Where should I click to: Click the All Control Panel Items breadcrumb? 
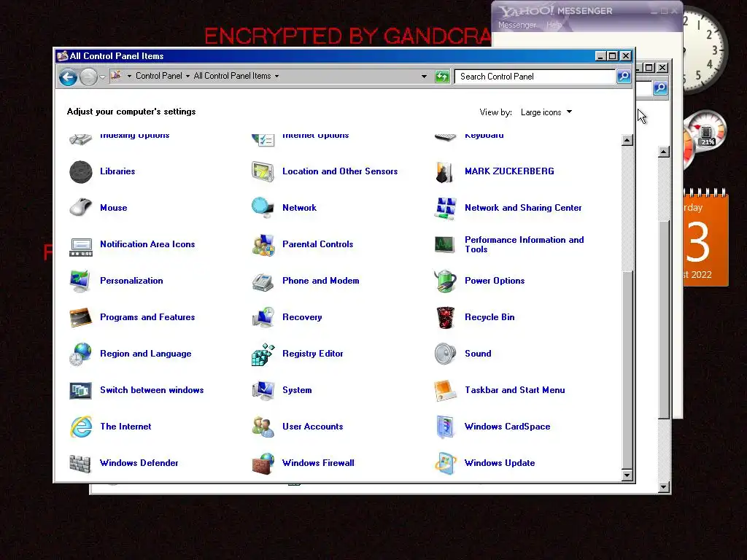pyautogui.click(x=232, y=76)
